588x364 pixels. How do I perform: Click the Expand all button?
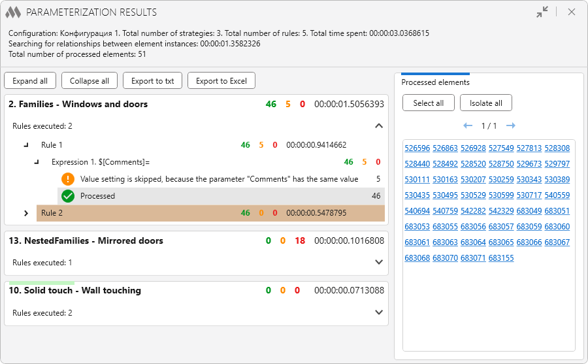30,81
